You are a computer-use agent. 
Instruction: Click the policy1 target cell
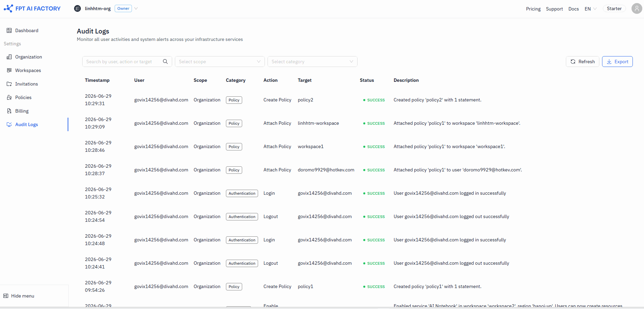pos(305,286)
